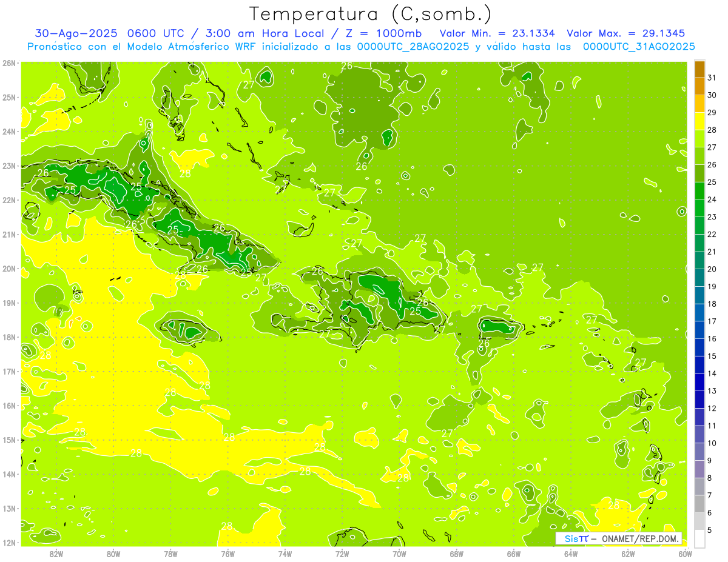Pick the yellow 28–29 color scale segment
This screenshot has width=728, height=562.
tap(699, 121)
